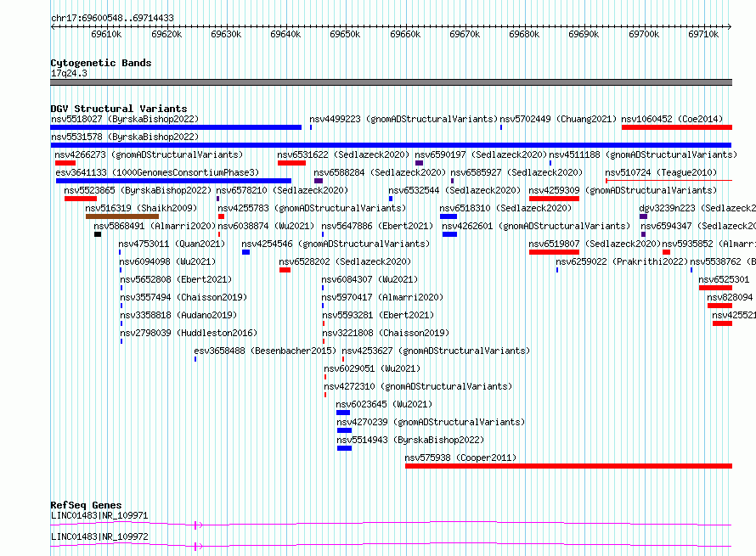Screen dimensions: 756x556
Task: Select the nsv1060452 (Coe2014) red bar
Action: coord(677,127)
